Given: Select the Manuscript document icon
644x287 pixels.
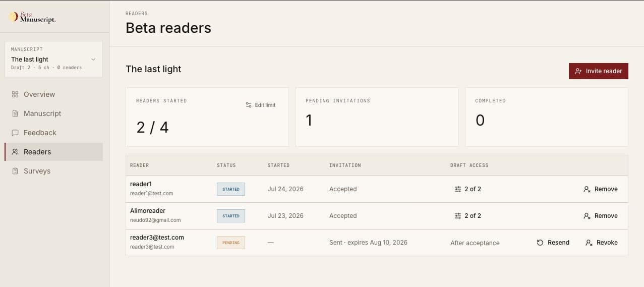Looking at the screenshot, I should [15, 113].
